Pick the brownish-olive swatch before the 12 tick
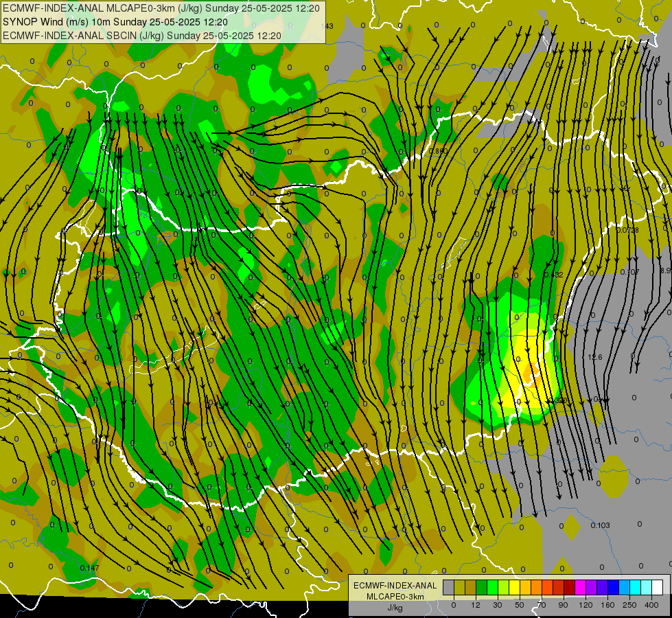 (x=471, y=587)
